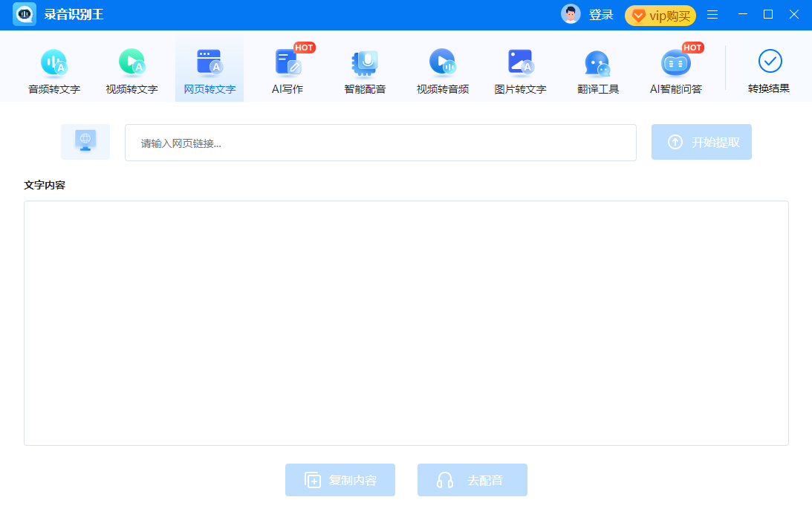Viewport: 812px width, 526px height.
Task: Click the user avatar icon
Action: (571, 14)
